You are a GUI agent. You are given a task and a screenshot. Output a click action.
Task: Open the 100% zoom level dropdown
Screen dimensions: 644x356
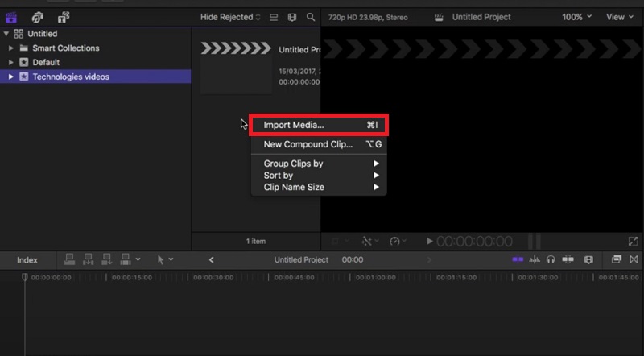(x=576, y=17)
